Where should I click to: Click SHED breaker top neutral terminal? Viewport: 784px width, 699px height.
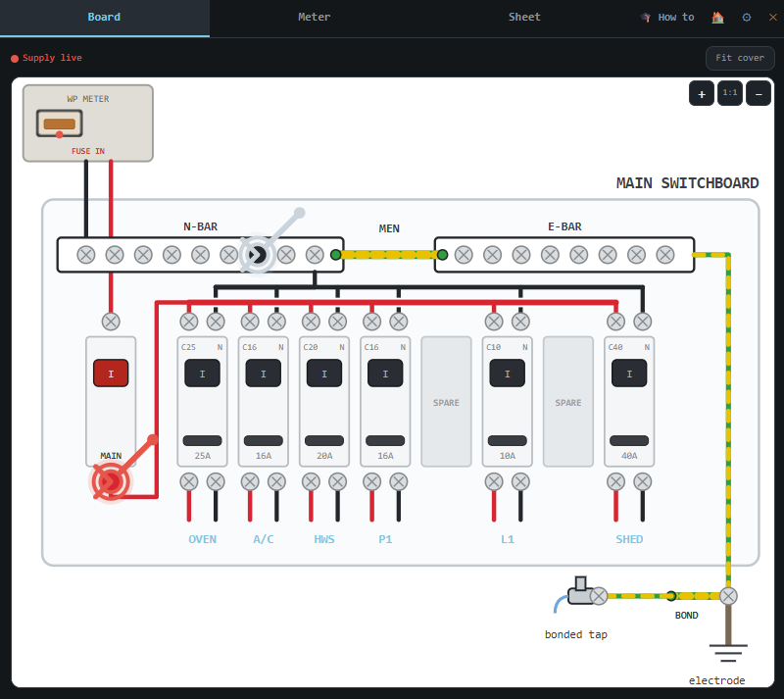point(643,322)
